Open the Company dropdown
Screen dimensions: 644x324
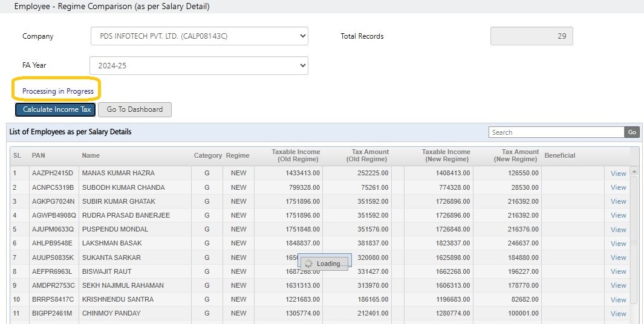point(199,36)
